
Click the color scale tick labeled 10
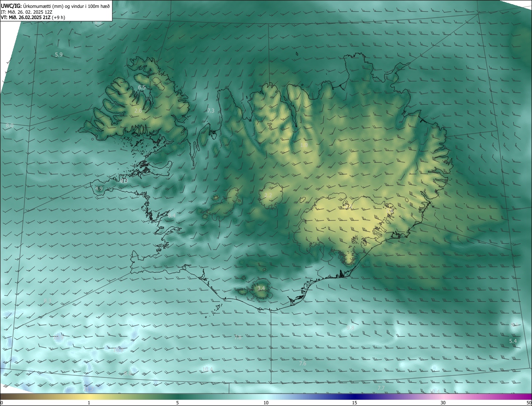click(x=266, y=403)
